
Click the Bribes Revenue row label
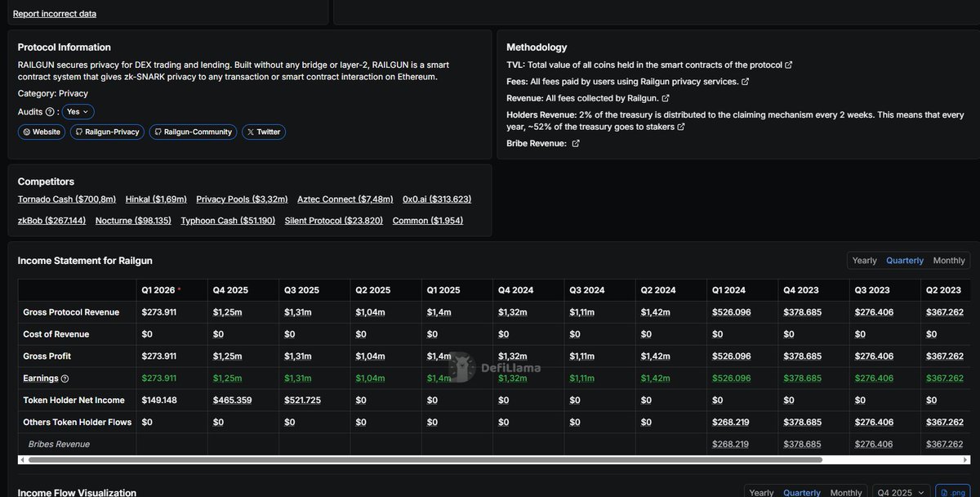click(x=59, y=444)
